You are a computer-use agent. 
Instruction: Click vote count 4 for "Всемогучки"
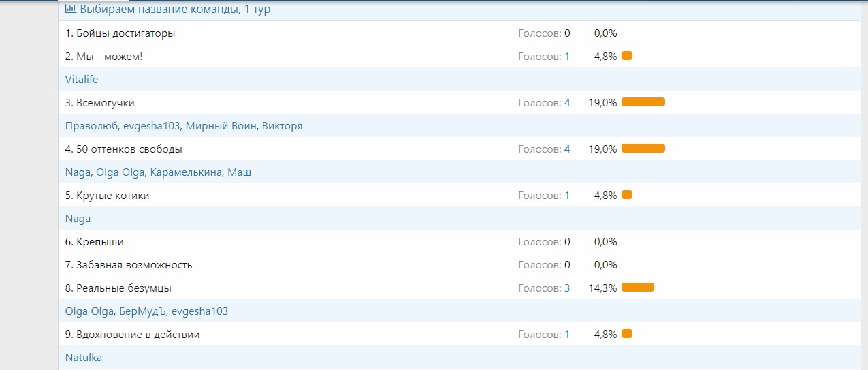(567, 103)
